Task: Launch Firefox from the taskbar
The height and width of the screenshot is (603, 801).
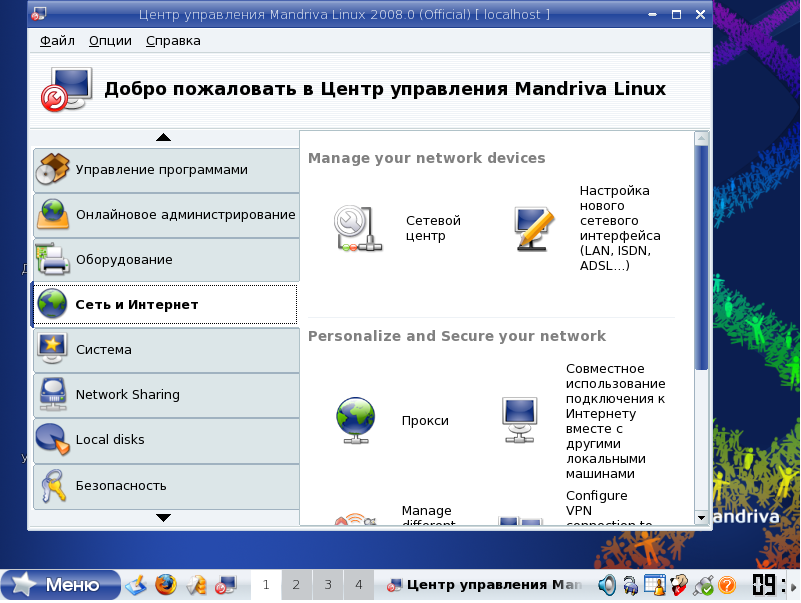Action: click(166, 585)
